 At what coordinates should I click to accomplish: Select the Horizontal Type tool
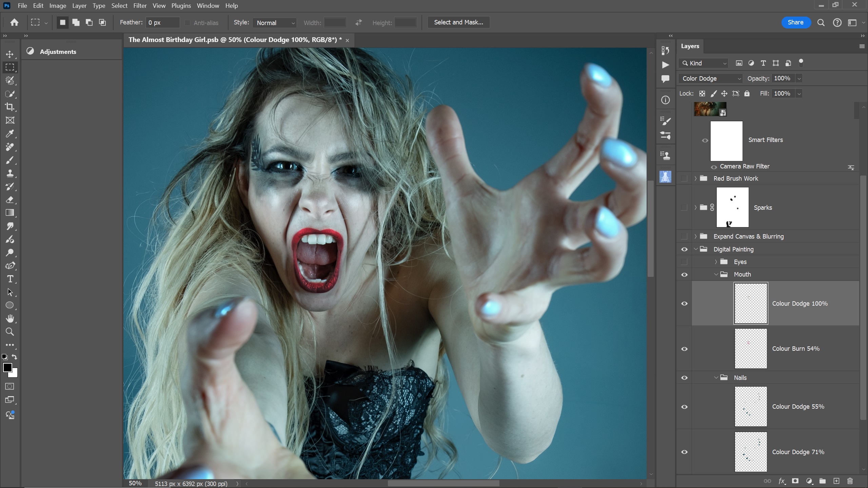pos(10,279)
